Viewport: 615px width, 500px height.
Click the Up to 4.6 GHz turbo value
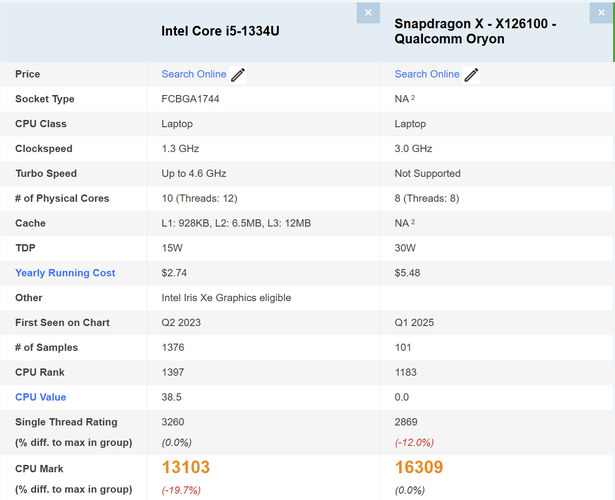click(x=194, y=173)
